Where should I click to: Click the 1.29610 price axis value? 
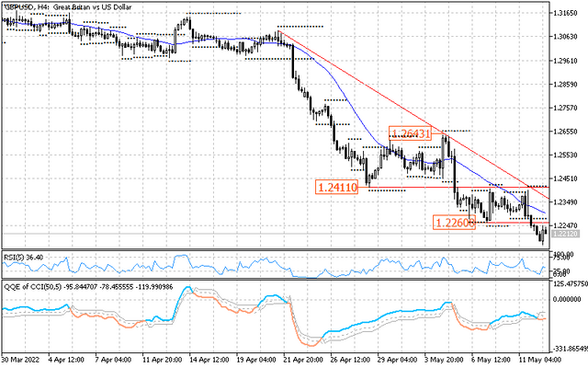566,61
